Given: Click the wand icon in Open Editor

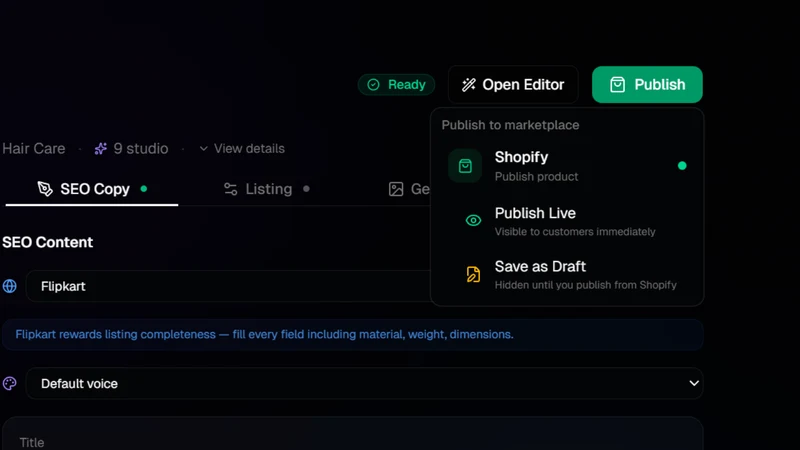Looking at the screenshot, I should [469, 85].
